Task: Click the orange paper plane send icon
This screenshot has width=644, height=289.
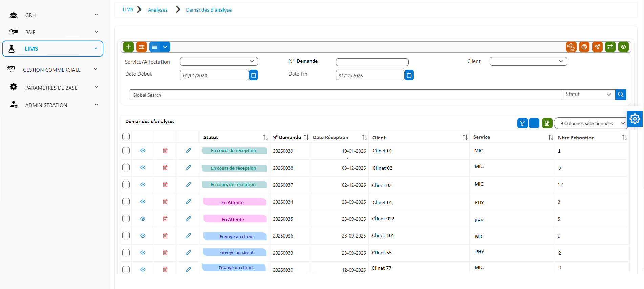Action: tap(597, 47)
